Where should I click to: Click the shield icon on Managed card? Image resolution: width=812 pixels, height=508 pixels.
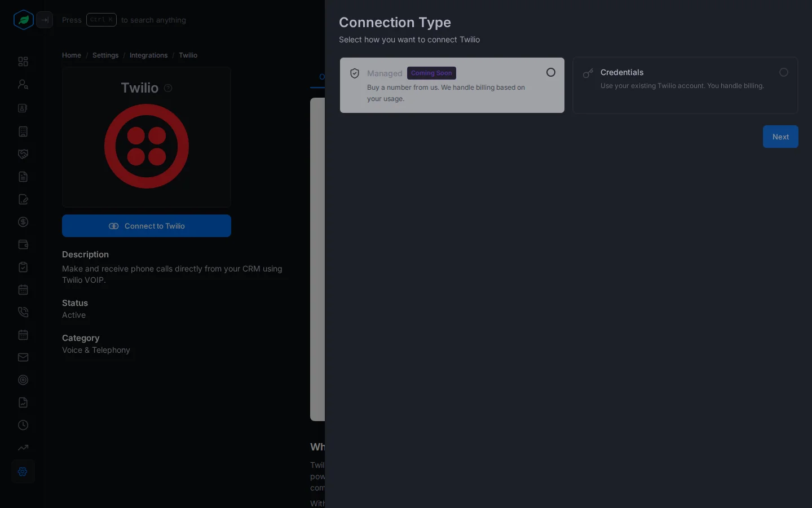coord(355,73)
